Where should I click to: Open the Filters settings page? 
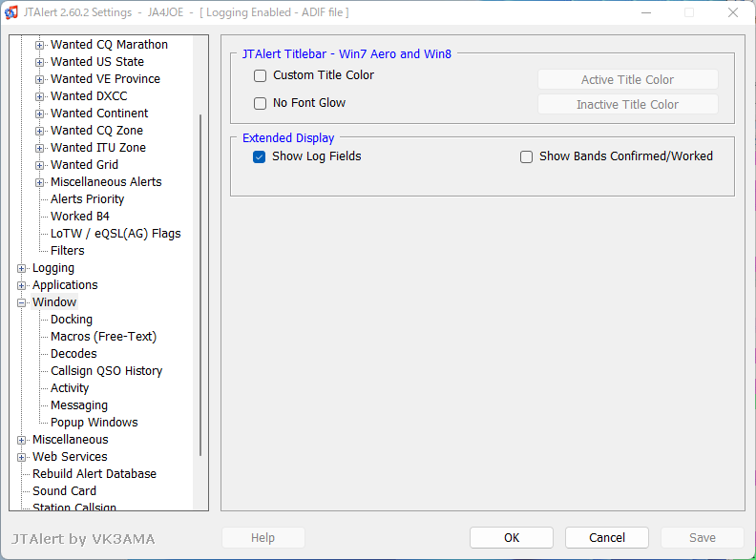[x=68, y=251]
